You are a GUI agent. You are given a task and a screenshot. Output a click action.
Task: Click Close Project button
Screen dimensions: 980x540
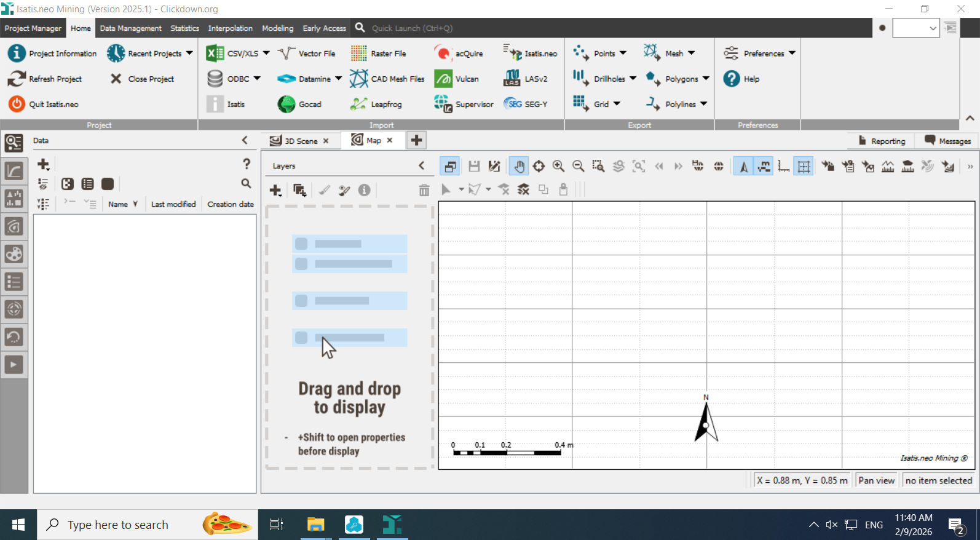tap(141, 79)
